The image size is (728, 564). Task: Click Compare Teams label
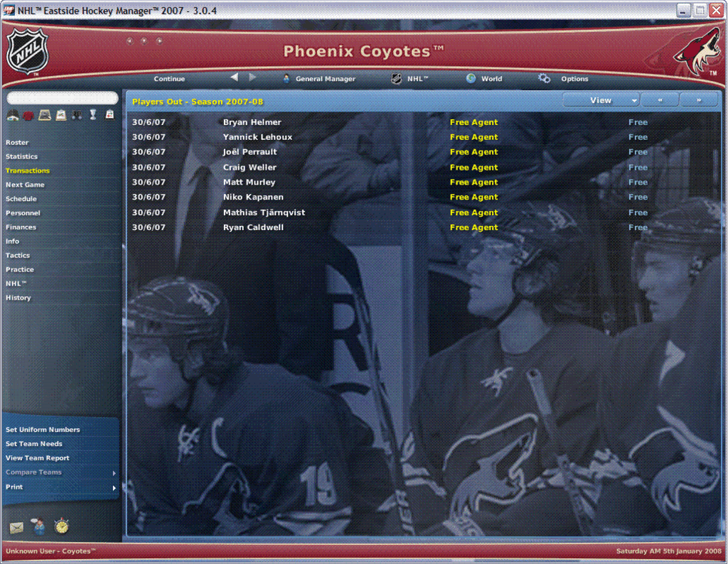click(33, 472)
